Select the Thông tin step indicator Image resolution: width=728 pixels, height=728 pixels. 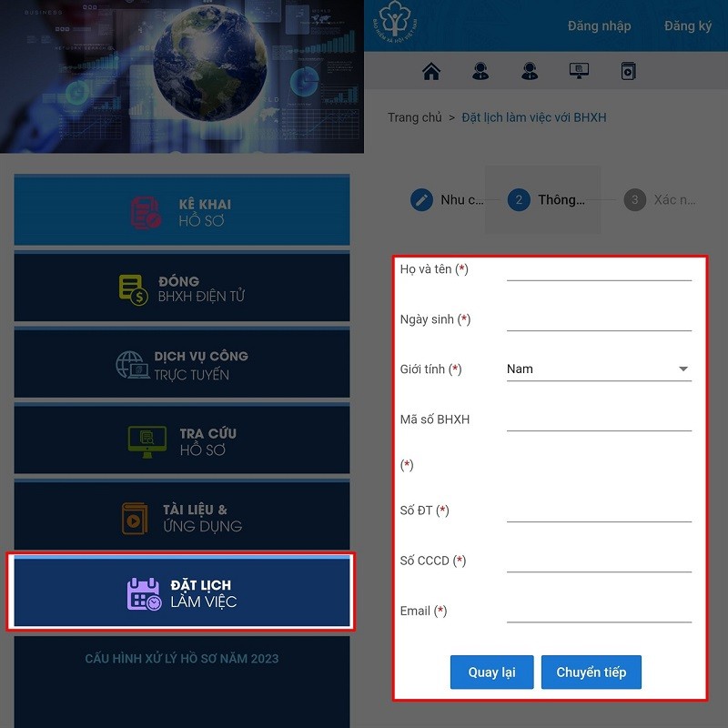518,199
